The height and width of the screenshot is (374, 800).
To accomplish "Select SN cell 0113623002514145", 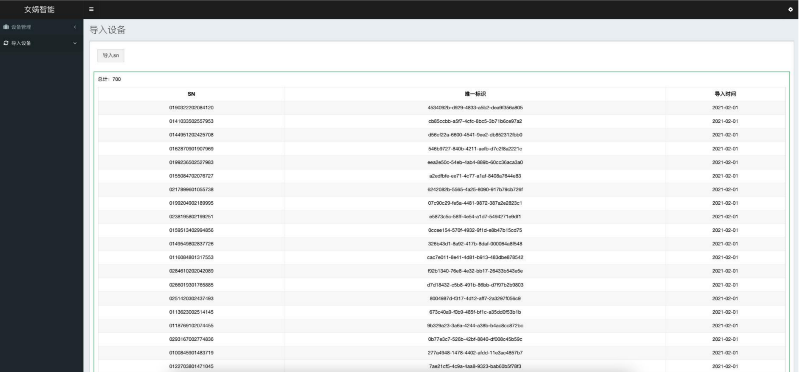I will [x=191, y=312].
